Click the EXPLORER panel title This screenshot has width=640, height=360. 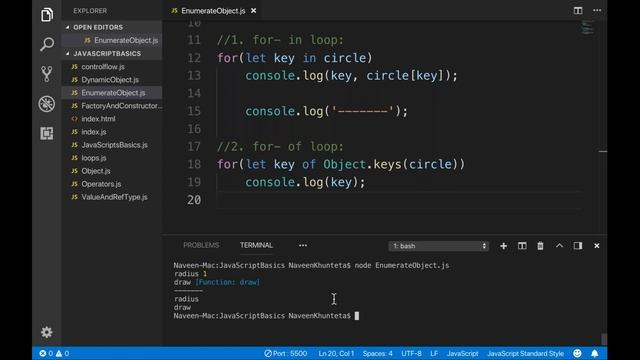click(90, 11)
